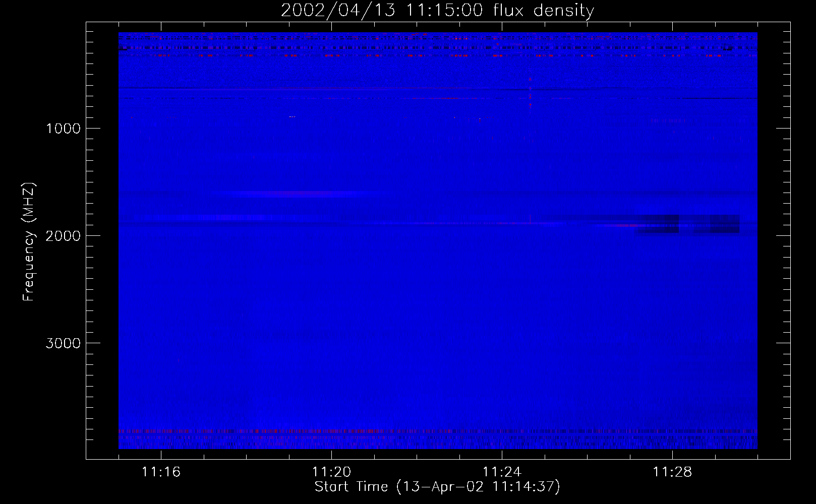Click the 'Frequency (MHZ)' axis label
The image size is (816, 504).
29,242
